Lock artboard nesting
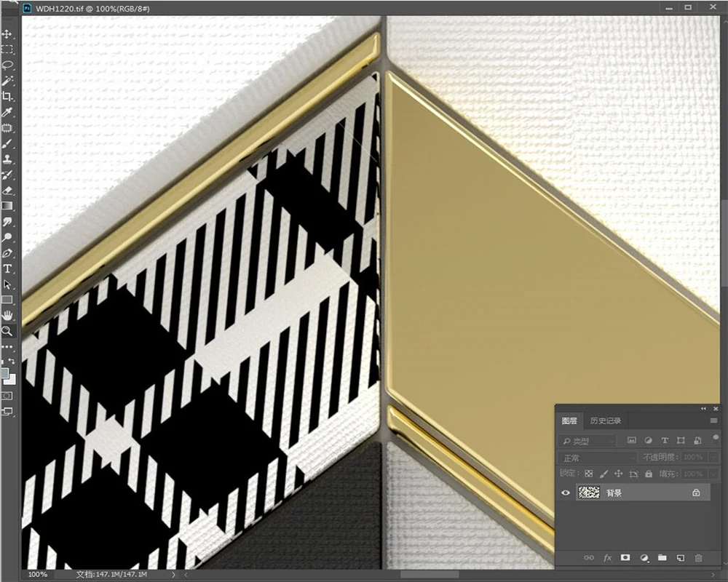 [634, 474]
